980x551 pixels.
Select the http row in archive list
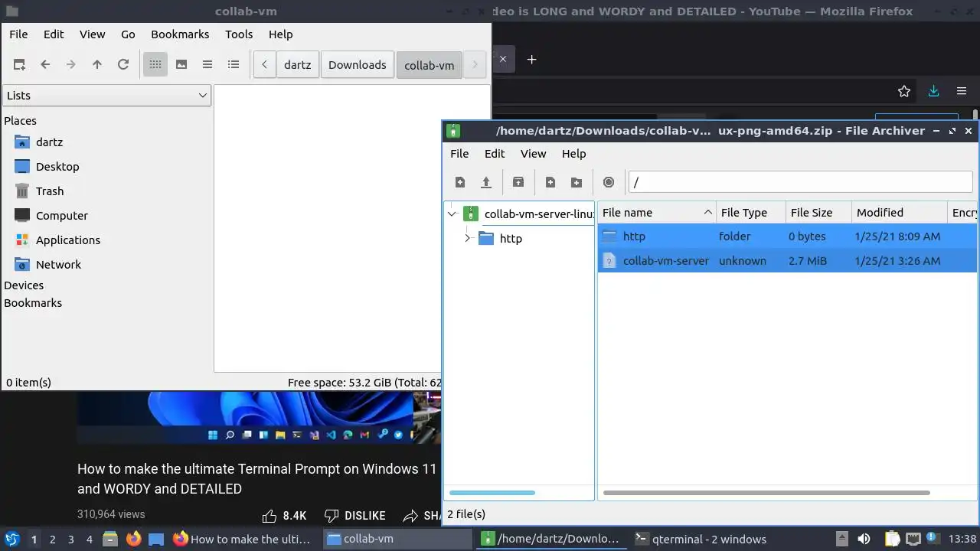pyautogui.click(x=787, y=236)
